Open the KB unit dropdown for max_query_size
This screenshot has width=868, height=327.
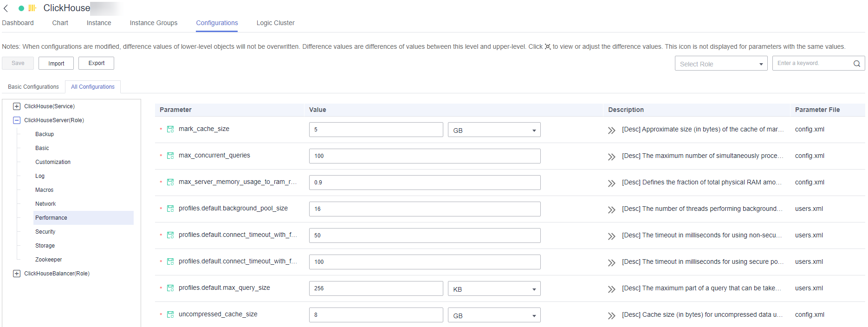(x=494, y=289)
